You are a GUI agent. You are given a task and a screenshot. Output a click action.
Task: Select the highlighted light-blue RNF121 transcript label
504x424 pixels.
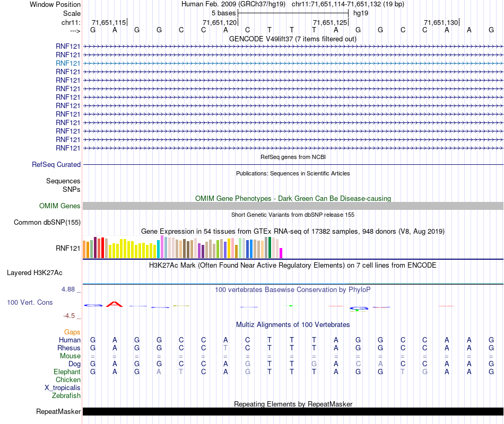(x=68, y=63)
